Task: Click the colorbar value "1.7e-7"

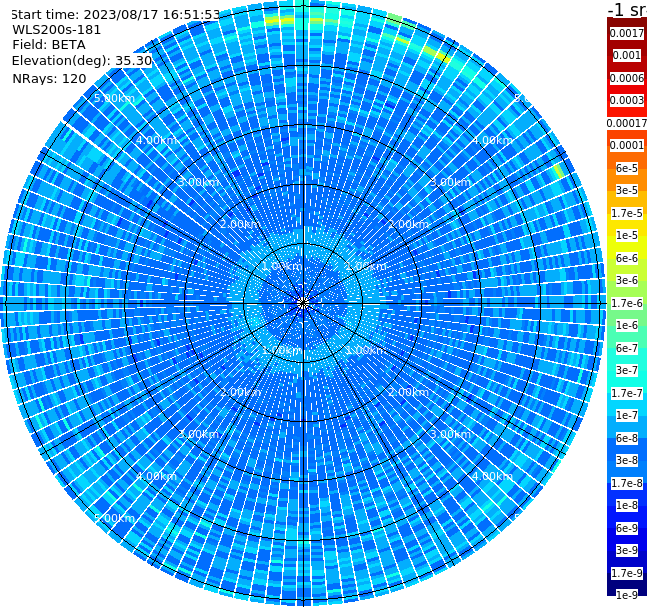Action: point(627,393)
